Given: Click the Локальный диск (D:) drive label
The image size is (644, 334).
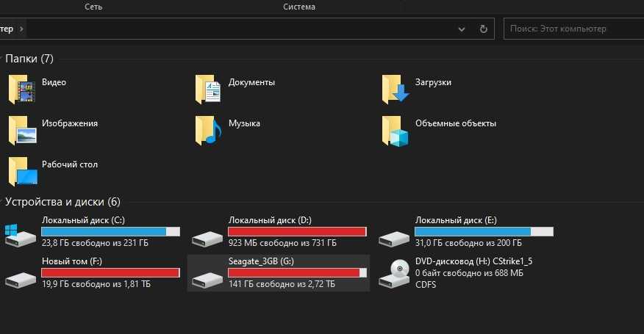Looking at the screenshot, I should (265, 220).
